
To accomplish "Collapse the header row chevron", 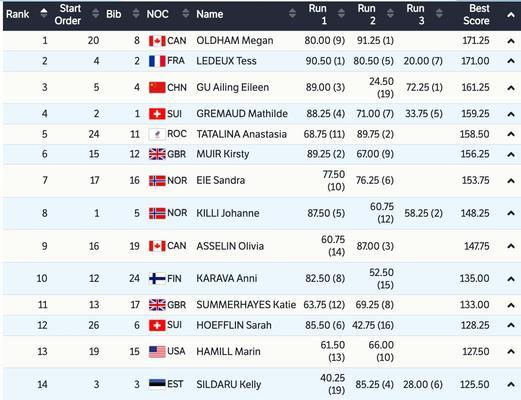I will pyautogui.click(x=511, y=15).
